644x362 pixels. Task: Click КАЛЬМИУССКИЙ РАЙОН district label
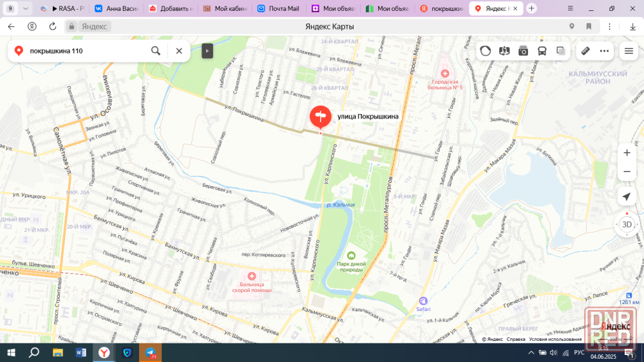pyautogui.click(x=598, y=78)
